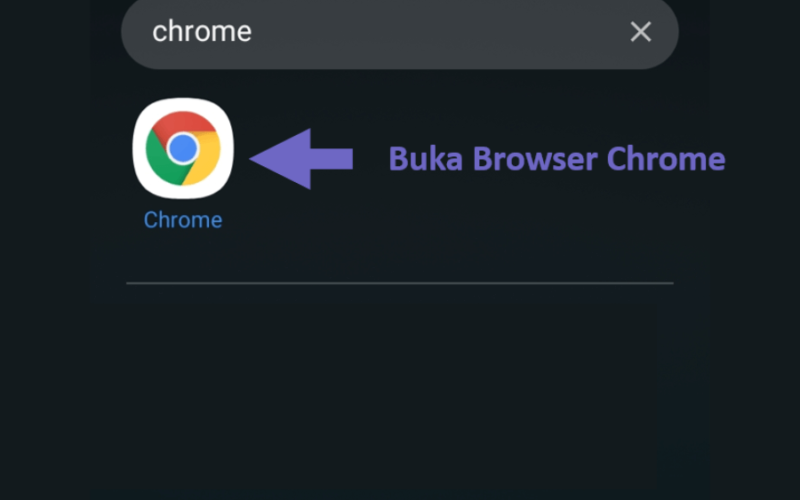Click the "Buka Browser Chrome" caption text
Viewport: 800px width, 500px height.
[x=557, y=159]
